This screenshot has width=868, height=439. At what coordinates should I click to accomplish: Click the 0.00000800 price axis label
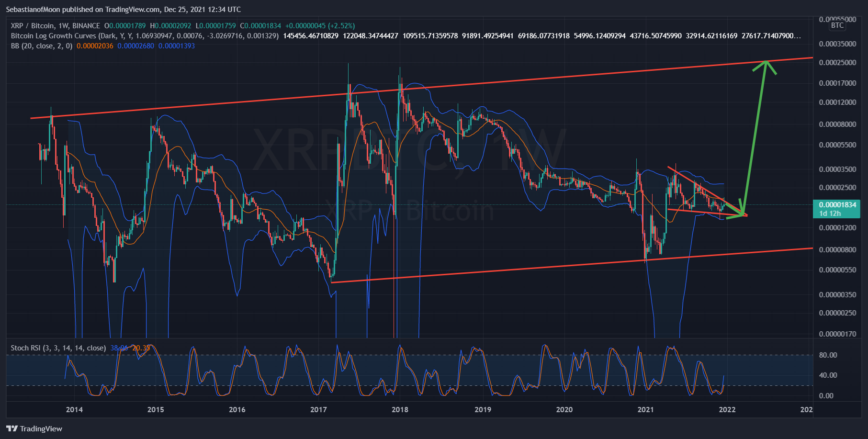837,250
